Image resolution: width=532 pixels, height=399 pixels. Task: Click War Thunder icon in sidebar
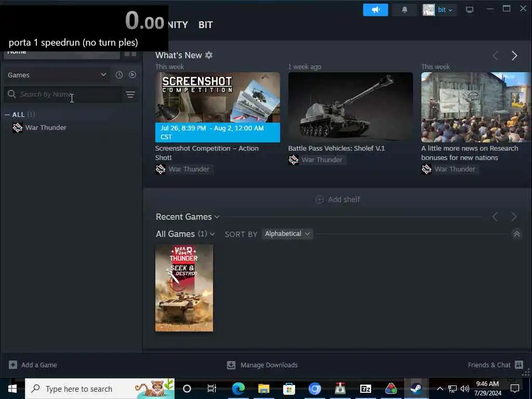[x=18, y=128]
